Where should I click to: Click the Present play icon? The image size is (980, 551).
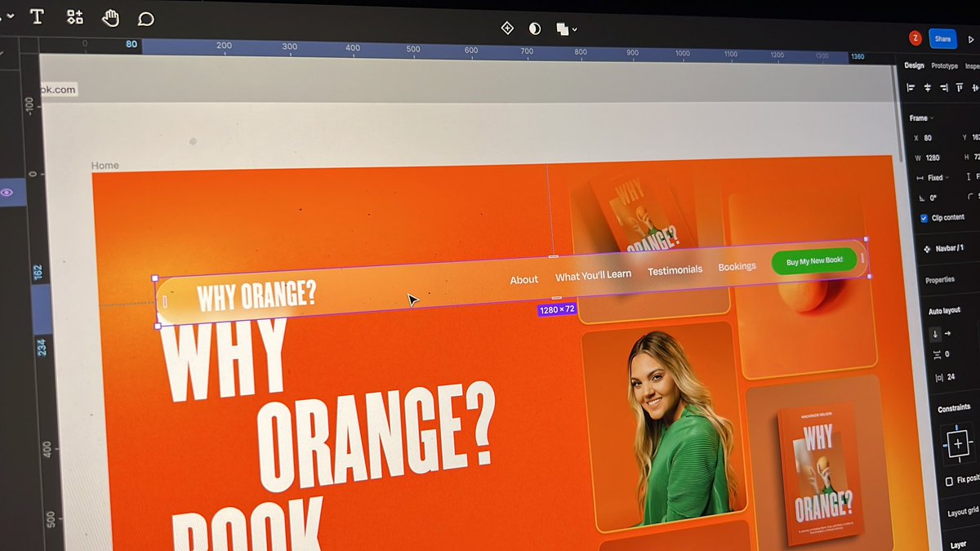coord(971,39)
